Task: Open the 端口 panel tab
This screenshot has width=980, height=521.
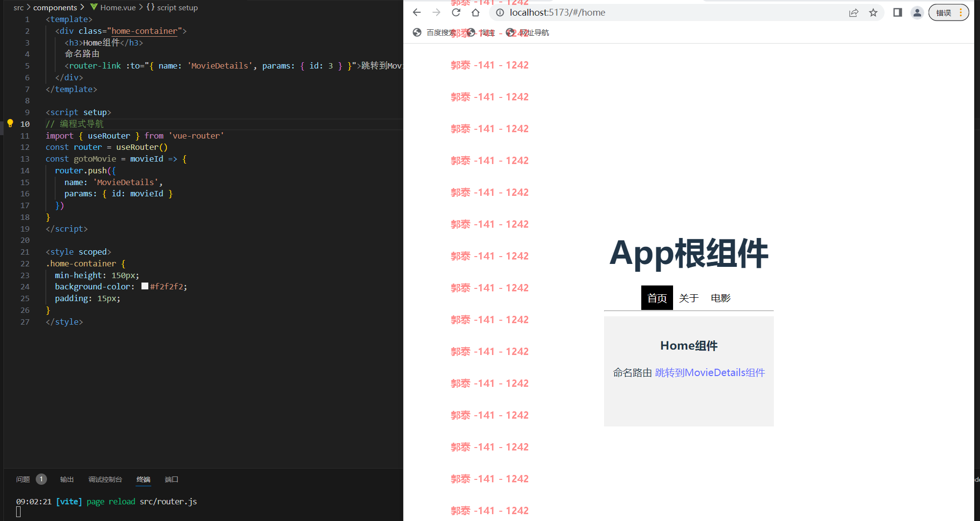Action: point(171,479)
